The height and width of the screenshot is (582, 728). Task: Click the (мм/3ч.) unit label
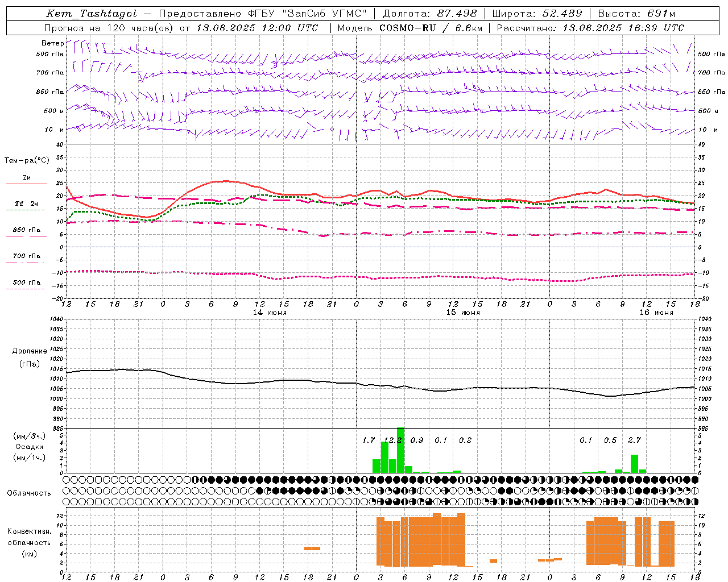point(30,436)
